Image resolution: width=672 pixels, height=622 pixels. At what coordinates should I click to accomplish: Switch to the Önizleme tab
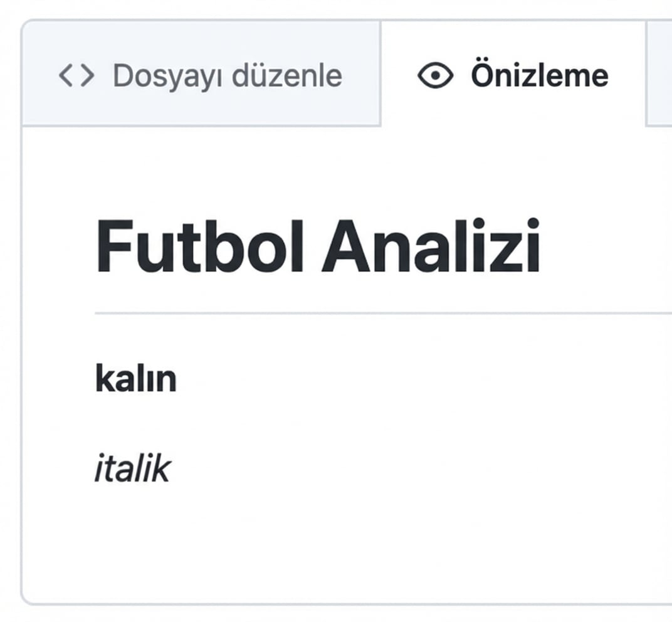point(514,75)
